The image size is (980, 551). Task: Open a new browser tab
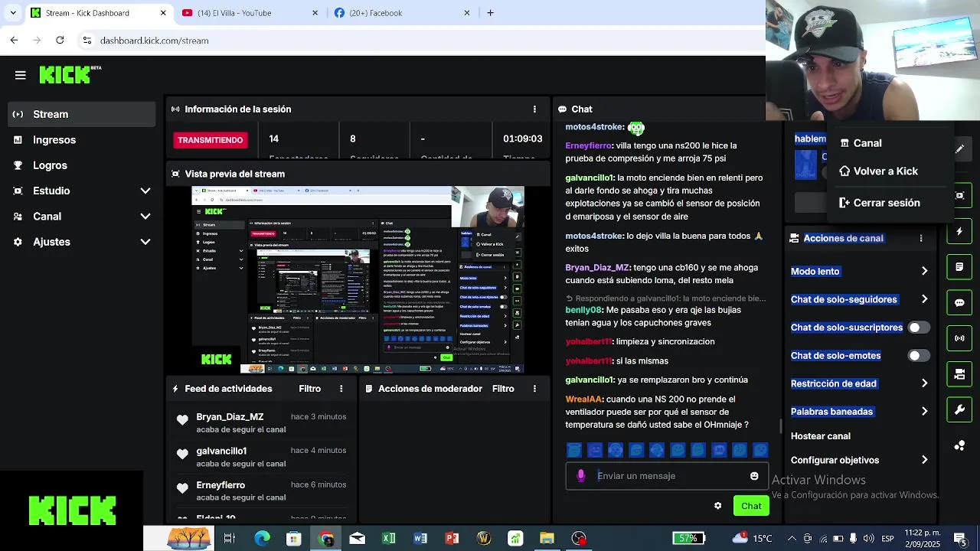point(490,13)
